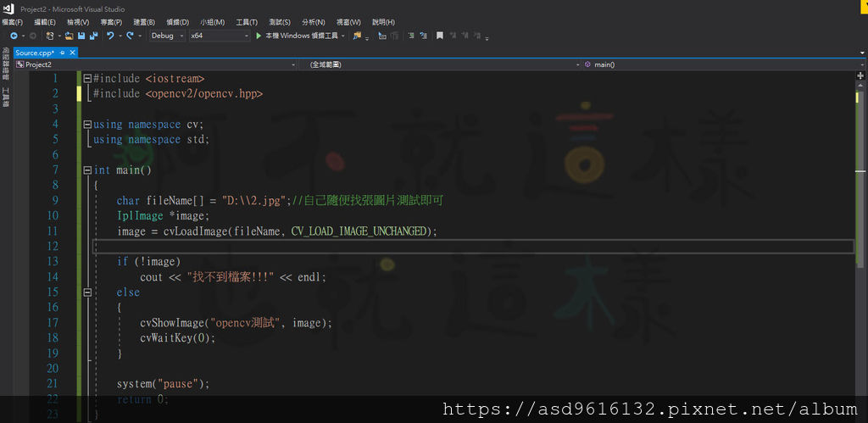The height and width of the screenshot is (423, 868).
Task: Open the active document list arrow
Action: coord(862,53)
